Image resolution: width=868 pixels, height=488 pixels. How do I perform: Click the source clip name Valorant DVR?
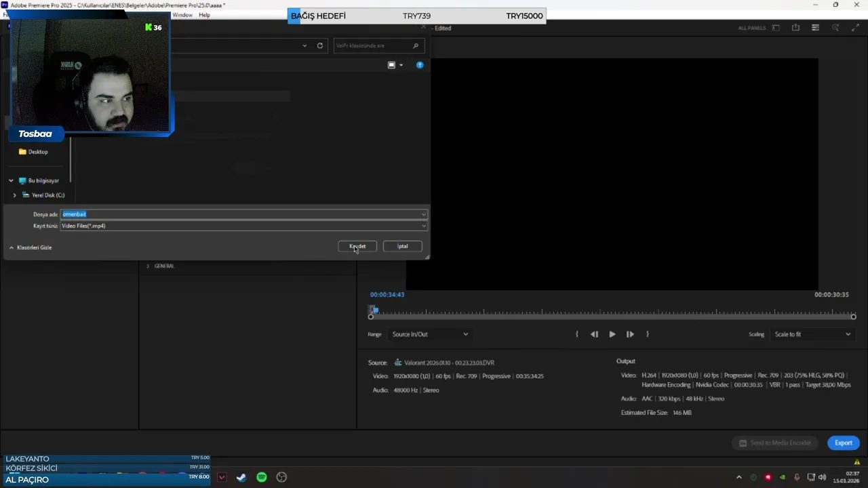449,363
